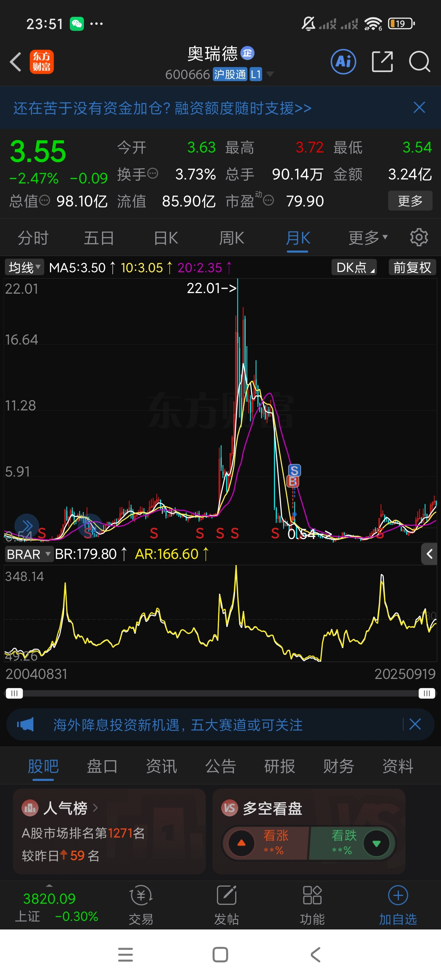Tap the double-arrow circle on chart

pyautogui.click(x=27, y=526)
